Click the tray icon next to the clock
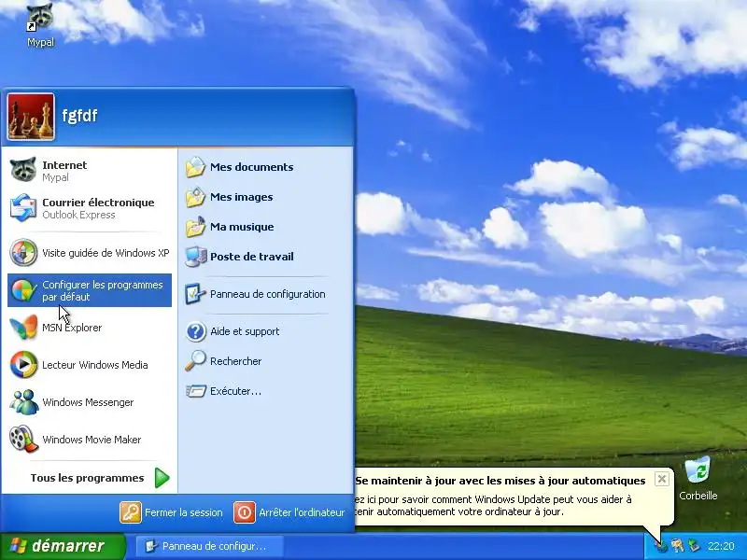747x560 pixels. [693, 546]
